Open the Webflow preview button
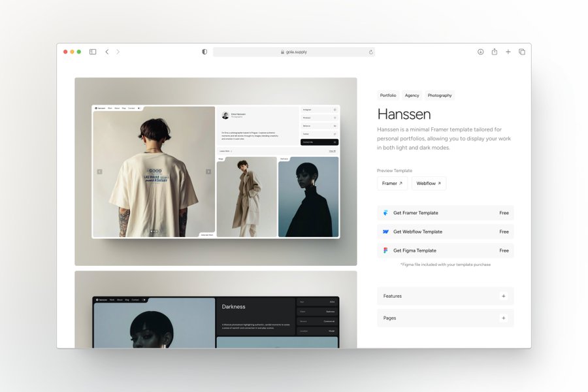This screenshot has width=588, height=392. (429, 184)
